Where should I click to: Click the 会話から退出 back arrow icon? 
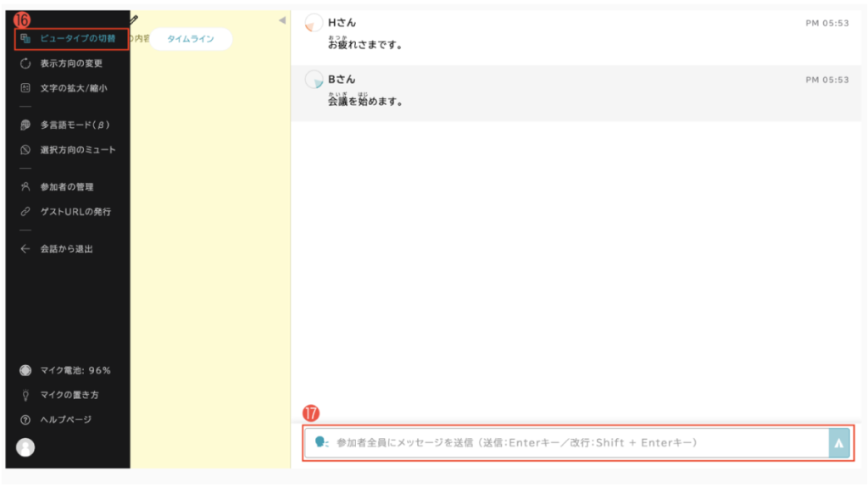(25, 249)
